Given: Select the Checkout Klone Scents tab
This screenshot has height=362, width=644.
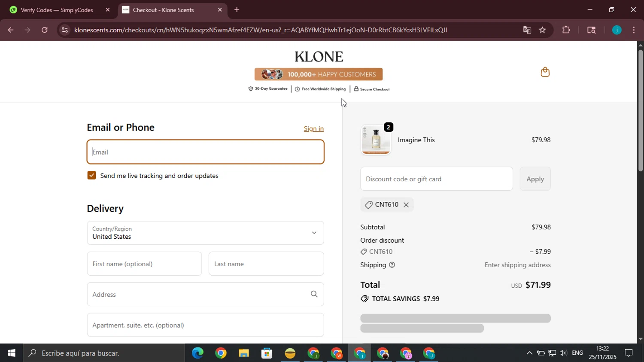Looking at the screenshot, I should pyautogui.click(x=163, y=9).
